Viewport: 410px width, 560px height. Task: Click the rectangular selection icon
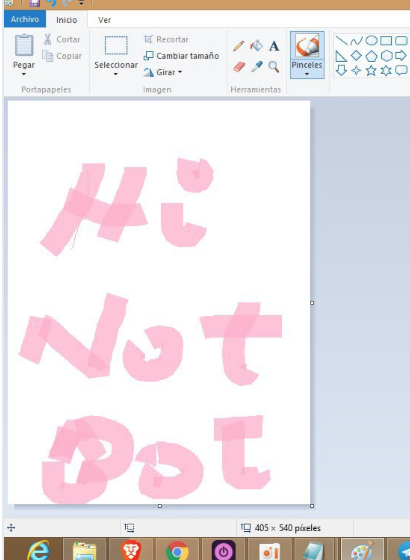(x=116, y=45)
